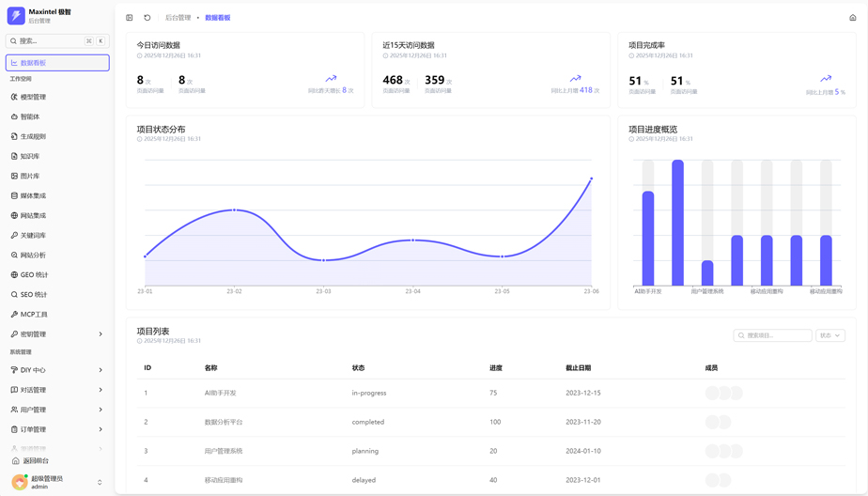The height and width of the screenshot is (496, 868).
Task: Click the 搜索项目 search field
Action: point(777,335)
